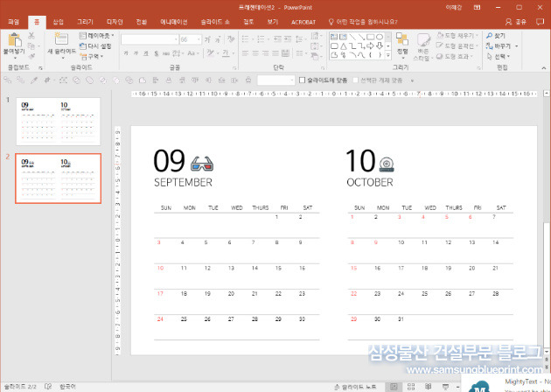
Task: Select the oval shape in gallery
Action: click(x=380, y=37)
